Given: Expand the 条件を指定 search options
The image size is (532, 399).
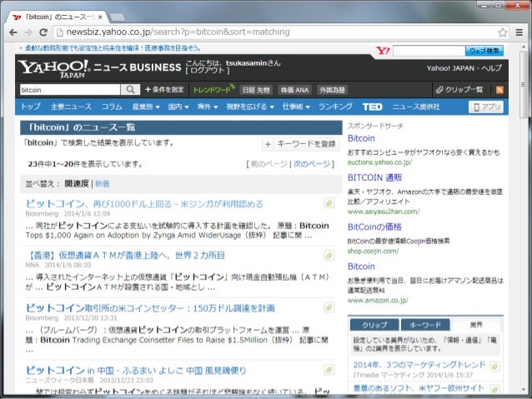Looking at the screenshot, I should point(164,89).
